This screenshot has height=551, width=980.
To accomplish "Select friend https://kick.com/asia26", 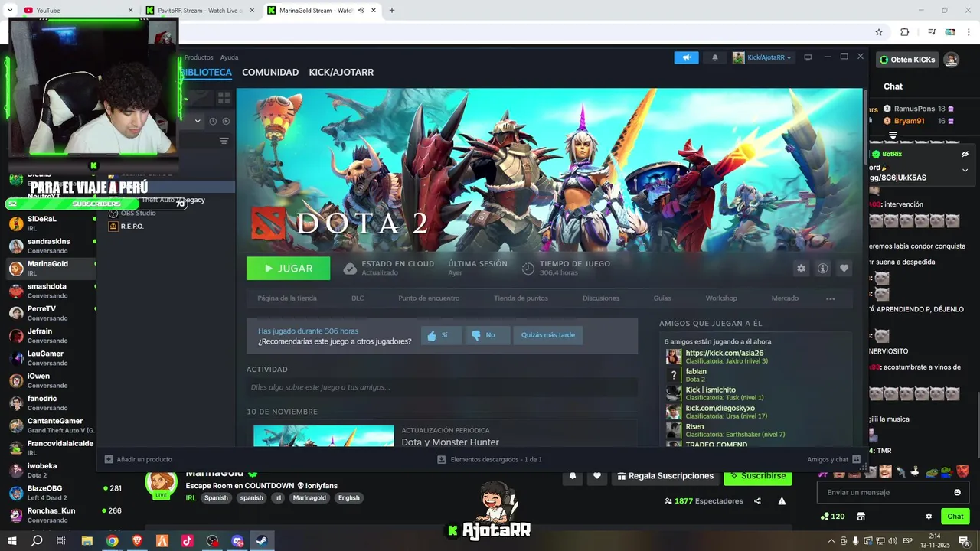I will pyautogui.click(x=724, y=357).
